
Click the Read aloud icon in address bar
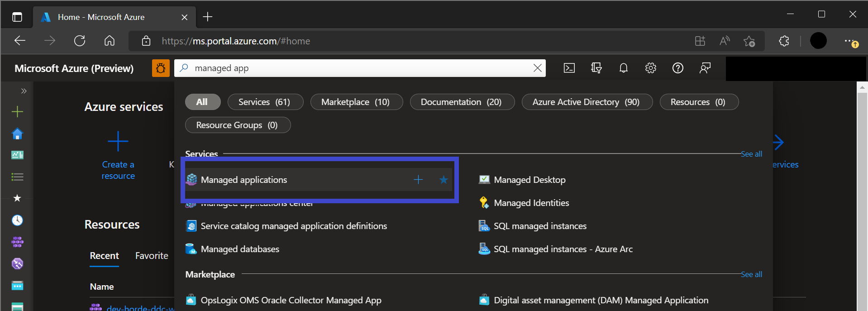tap(725, 41)
